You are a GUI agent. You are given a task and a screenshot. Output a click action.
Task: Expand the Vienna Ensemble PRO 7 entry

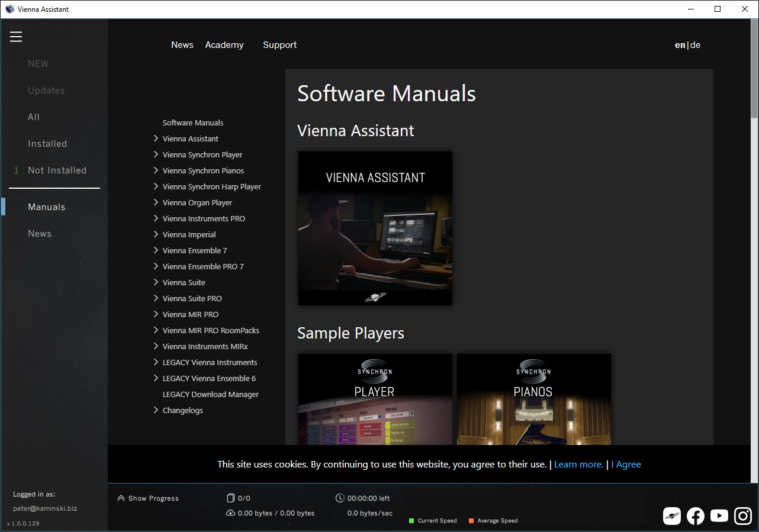[156, 266]
